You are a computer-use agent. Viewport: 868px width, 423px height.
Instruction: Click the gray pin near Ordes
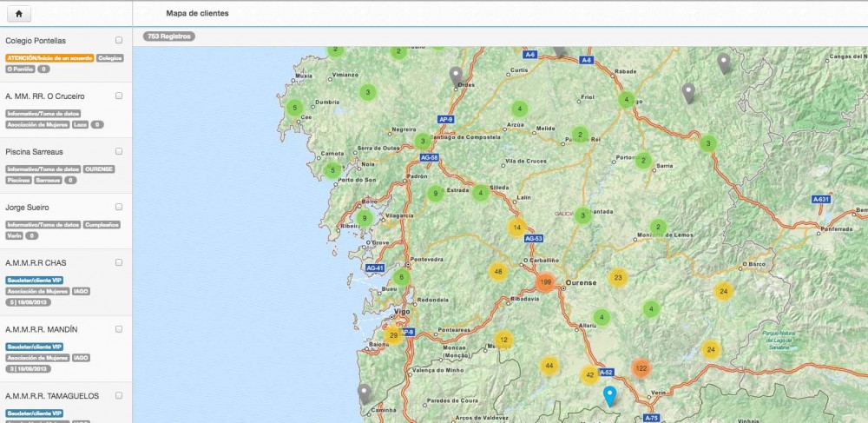click(456, 76)
